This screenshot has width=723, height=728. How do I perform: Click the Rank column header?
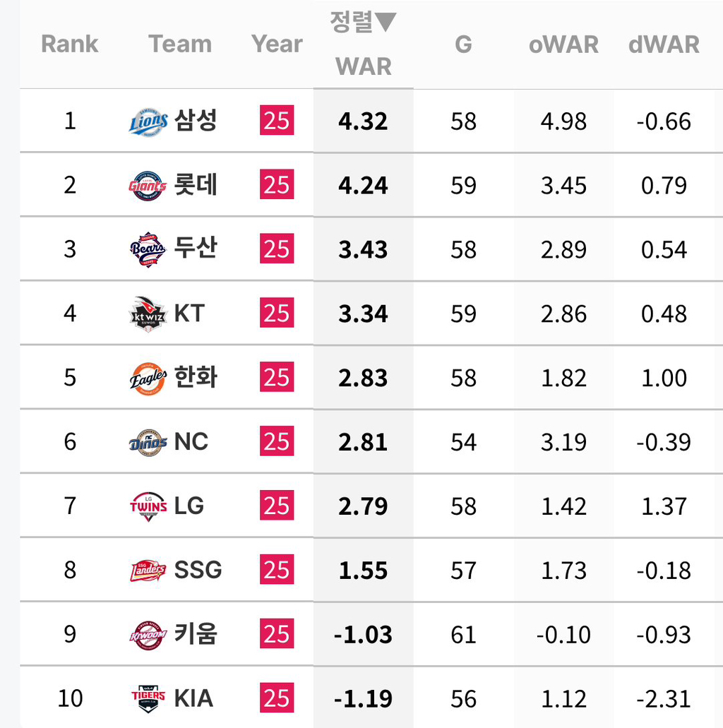tap(69, 44)
